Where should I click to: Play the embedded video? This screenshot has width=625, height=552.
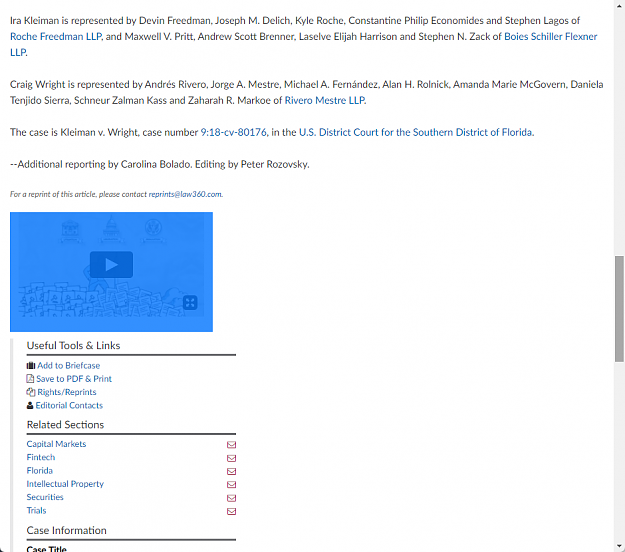tap(111, 265)
